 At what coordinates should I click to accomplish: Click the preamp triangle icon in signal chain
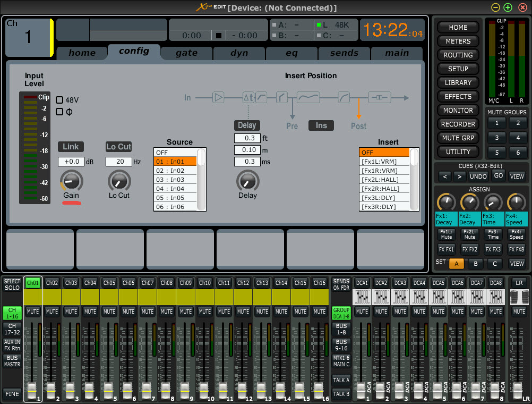(218, 97)
